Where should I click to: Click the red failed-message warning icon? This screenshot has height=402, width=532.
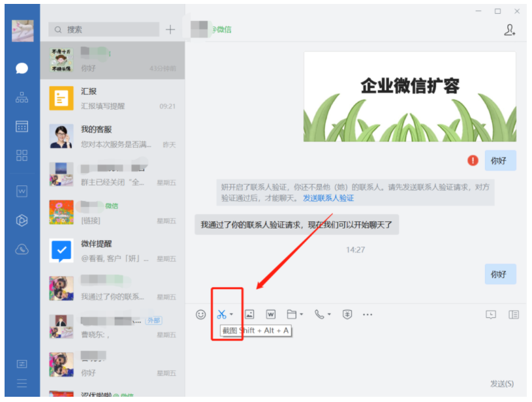point(473,161)
